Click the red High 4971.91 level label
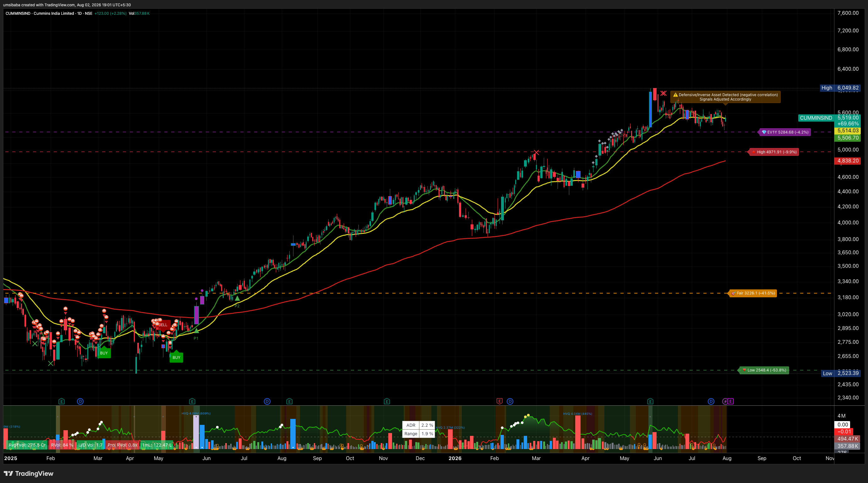 774,152
